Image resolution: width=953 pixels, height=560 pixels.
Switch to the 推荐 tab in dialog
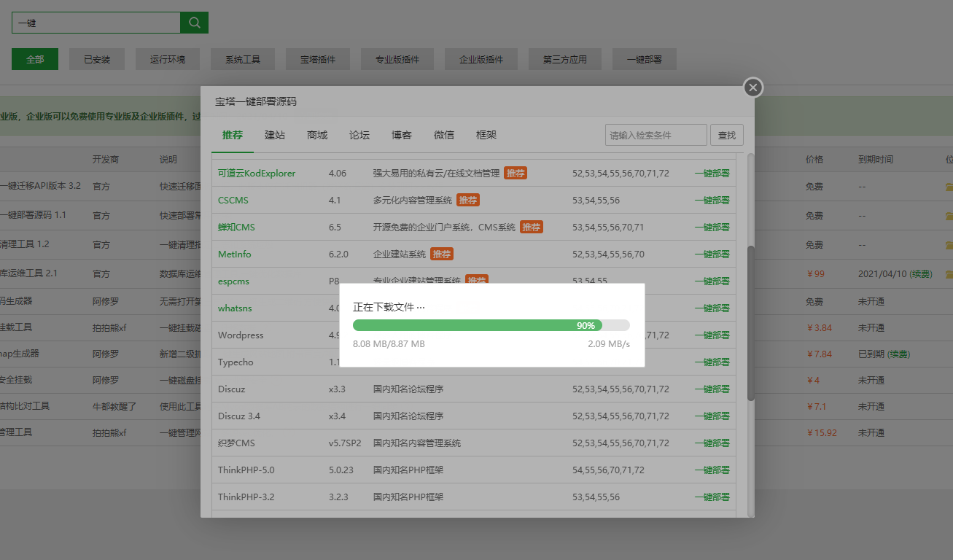tap(233, 135)
